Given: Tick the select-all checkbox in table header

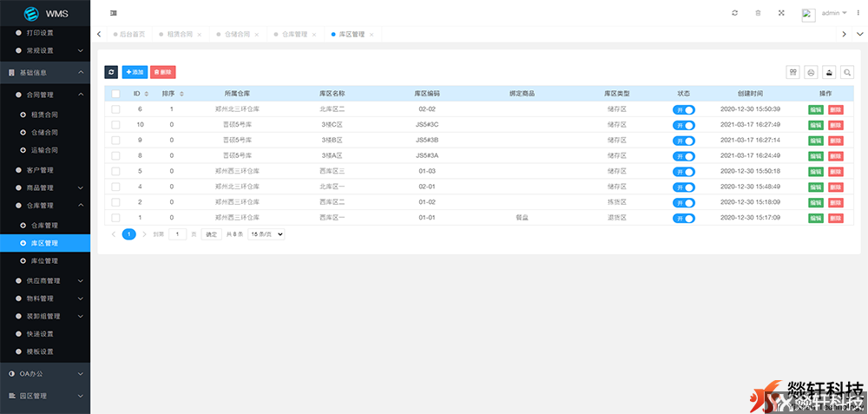Looking at the screenshot, I should point(115,93).
